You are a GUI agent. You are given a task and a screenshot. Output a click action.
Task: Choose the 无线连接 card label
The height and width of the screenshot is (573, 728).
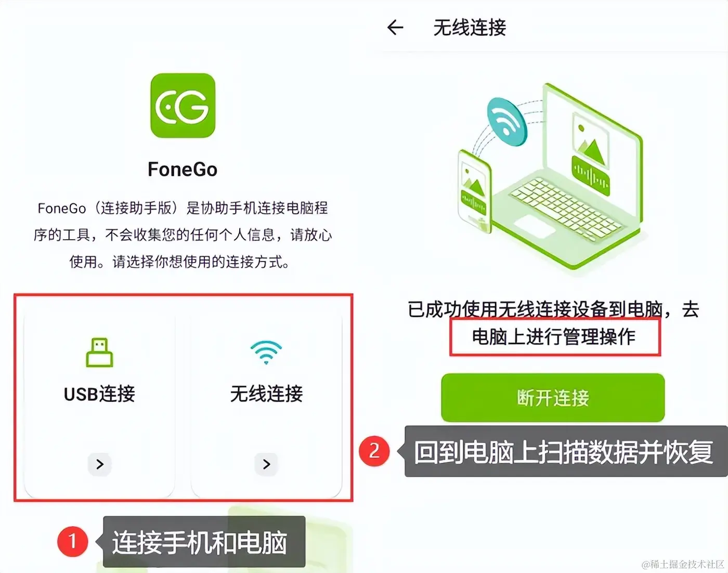[266, 394]
